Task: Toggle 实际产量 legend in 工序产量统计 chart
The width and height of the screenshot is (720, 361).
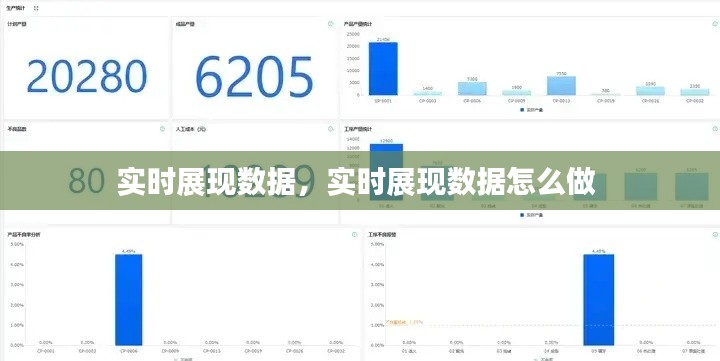Action: [532, 215]
